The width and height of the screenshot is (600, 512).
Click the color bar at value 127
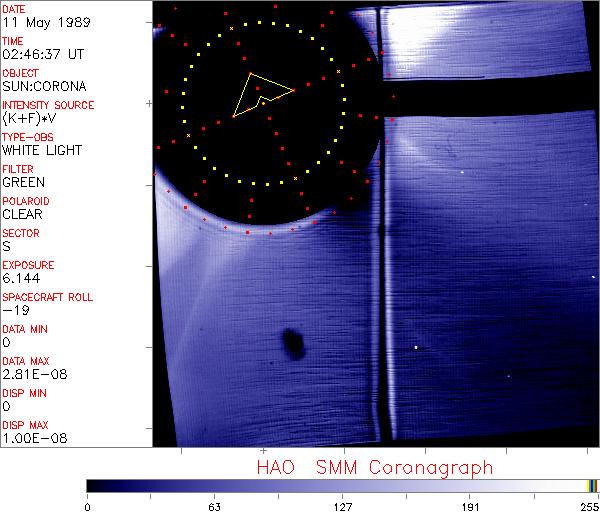(x=342, y=485)
